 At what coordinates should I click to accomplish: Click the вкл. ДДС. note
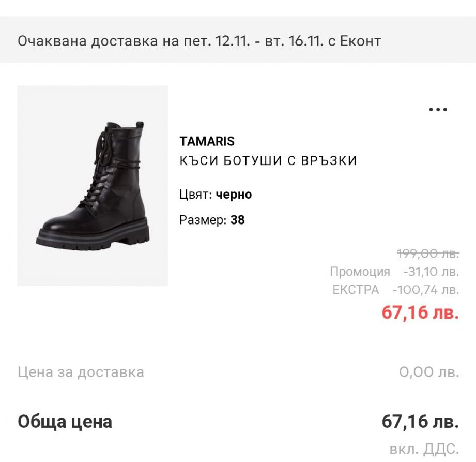(x=424, y=448)
